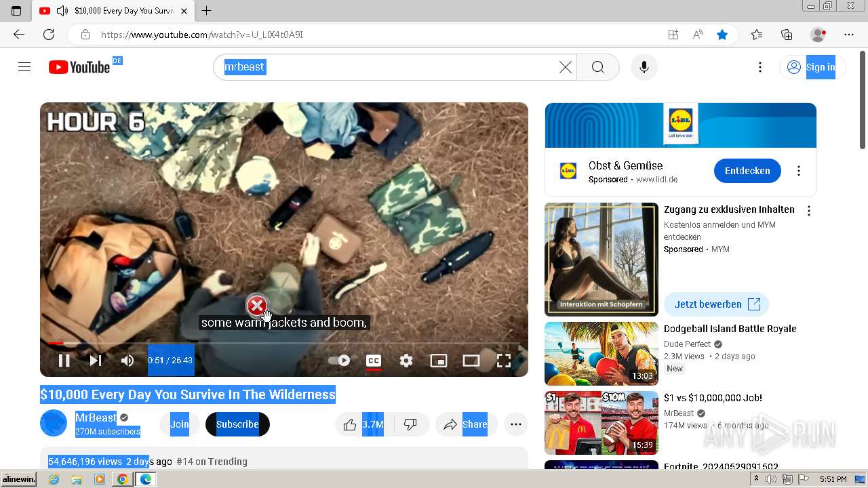Toggle the favorites star for this page
The height and width of the screenshot is (488, 868).
[x=723, y=35]
